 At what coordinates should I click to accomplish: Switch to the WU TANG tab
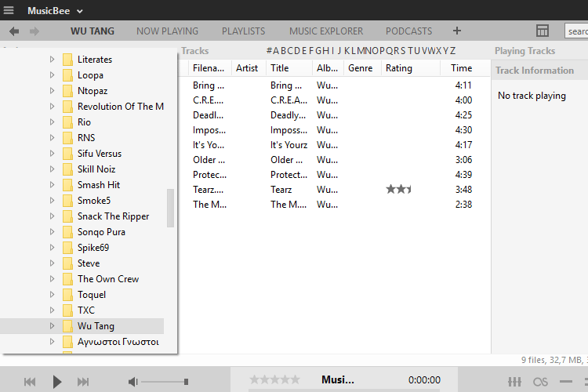[x=93, y=31]
